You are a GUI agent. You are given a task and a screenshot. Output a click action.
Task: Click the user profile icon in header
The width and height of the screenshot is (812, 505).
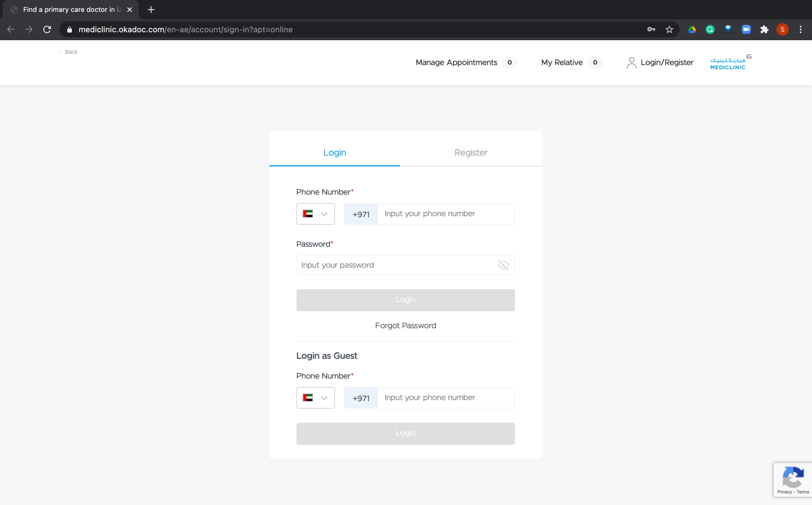[631, 63]
